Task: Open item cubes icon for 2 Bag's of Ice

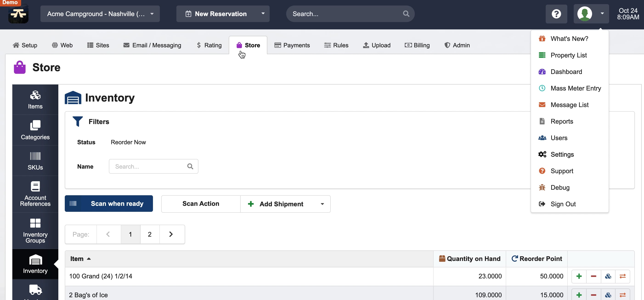Action: pos(608,295)
